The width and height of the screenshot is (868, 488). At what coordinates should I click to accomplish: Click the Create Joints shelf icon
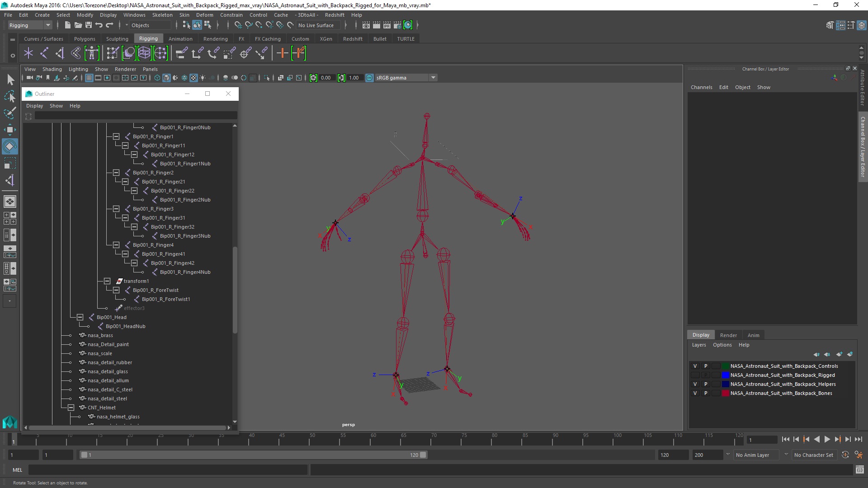44,53
